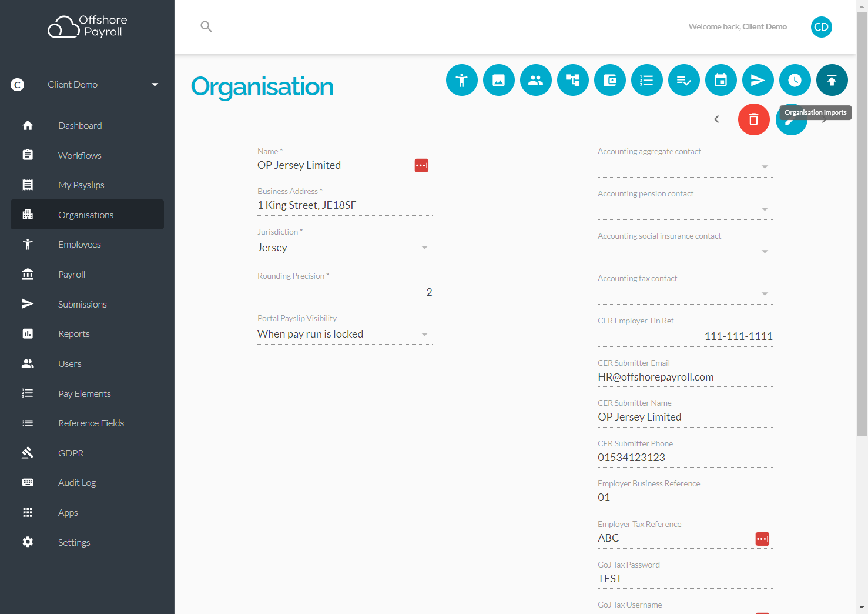Viewport: 868px width, 614px height.
Task: Click the red delete trash button
Action: point(754,119)
